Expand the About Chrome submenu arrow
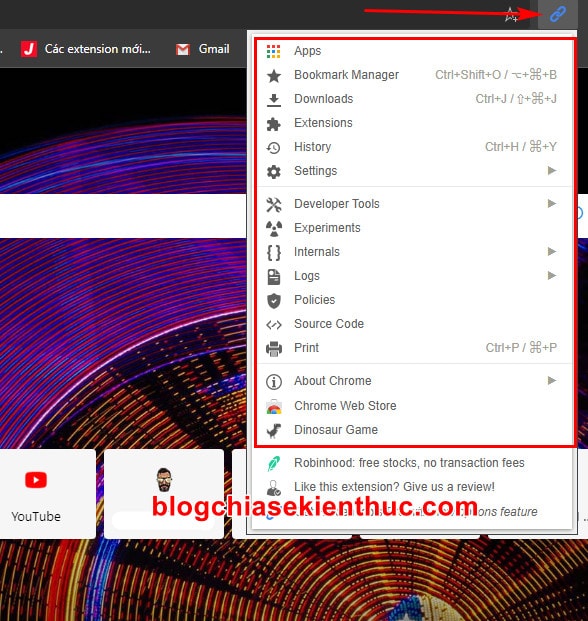This screenshot has height=621, width=588. point(552,381)
